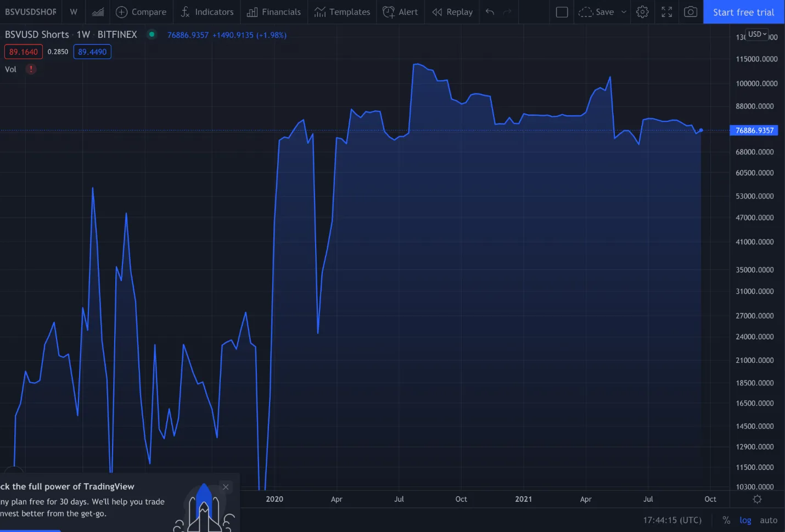Toggle log scale mode

745,520
